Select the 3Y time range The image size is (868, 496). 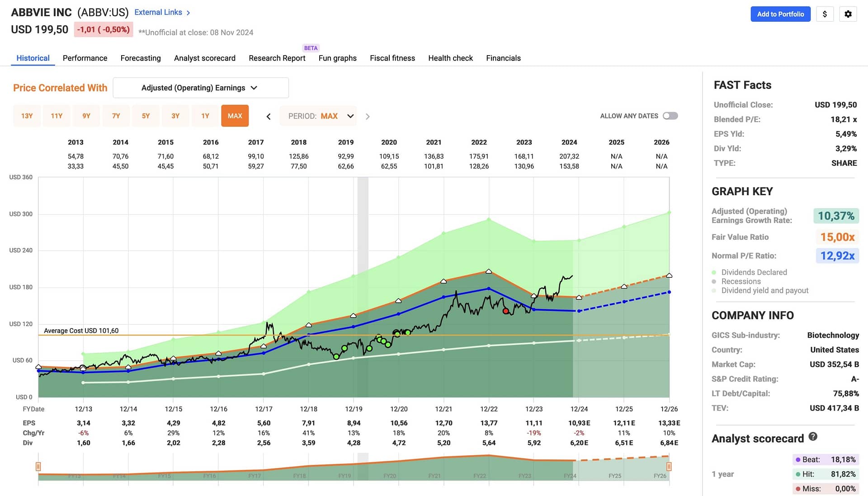coord(175,116)
